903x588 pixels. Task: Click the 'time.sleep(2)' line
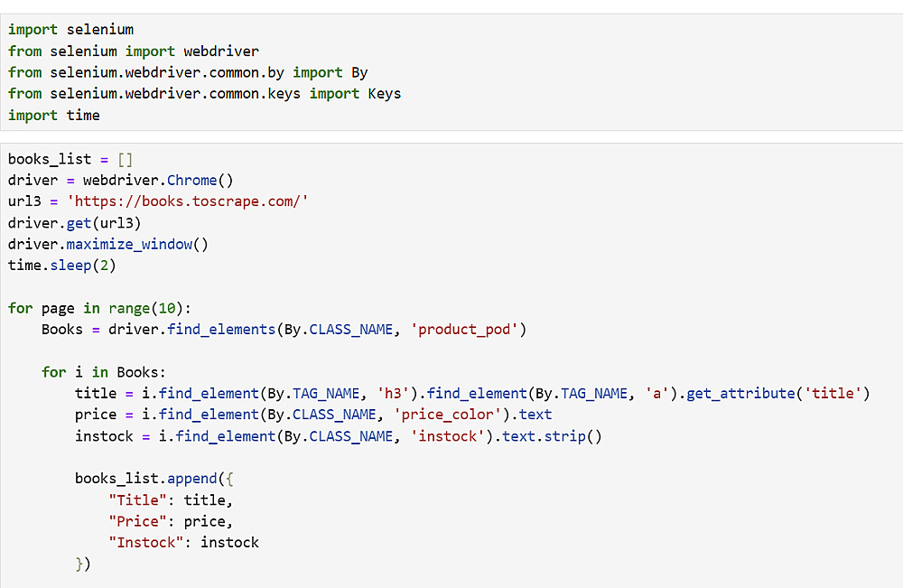point(62,266)
